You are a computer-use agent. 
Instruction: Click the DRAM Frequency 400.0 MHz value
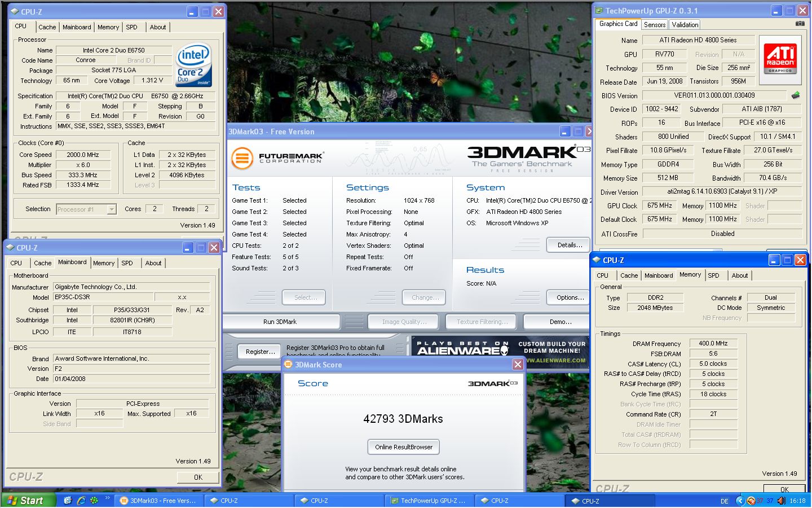pyautogui.click(x=713, y=343)
